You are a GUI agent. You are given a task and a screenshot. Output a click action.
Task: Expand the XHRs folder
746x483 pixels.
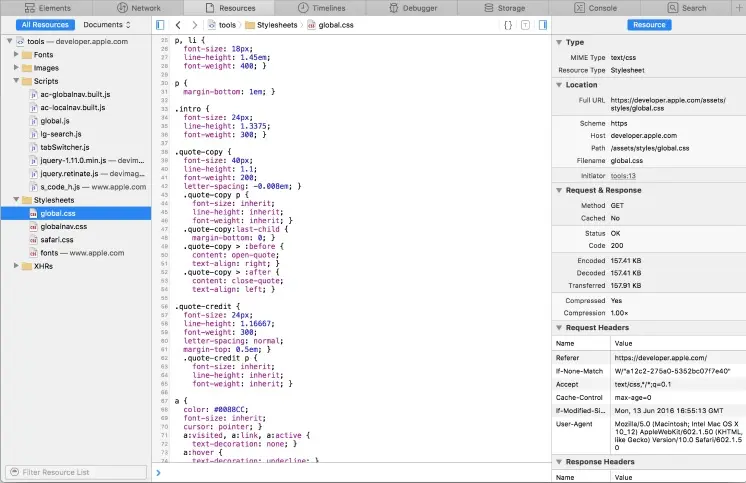(x=16, y=266)
